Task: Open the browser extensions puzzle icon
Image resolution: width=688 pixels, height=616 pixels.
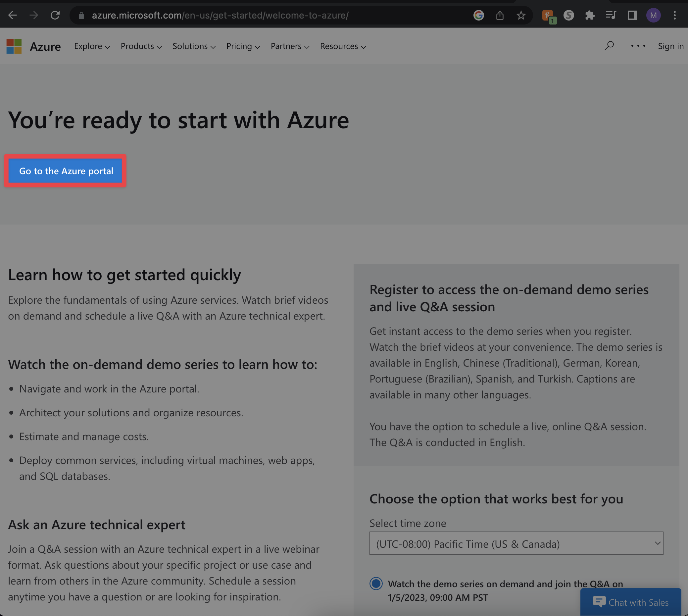Action: (x=590, y=15)
